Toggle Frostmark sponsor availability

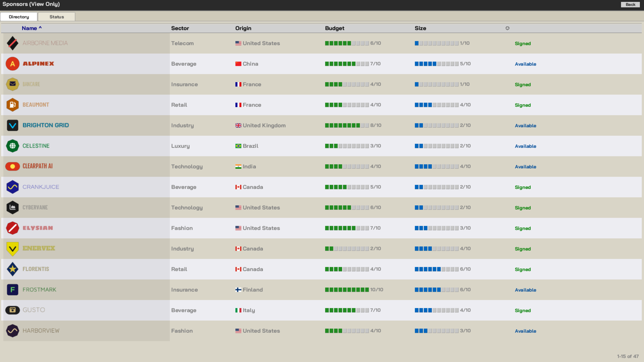click(526, 290)
